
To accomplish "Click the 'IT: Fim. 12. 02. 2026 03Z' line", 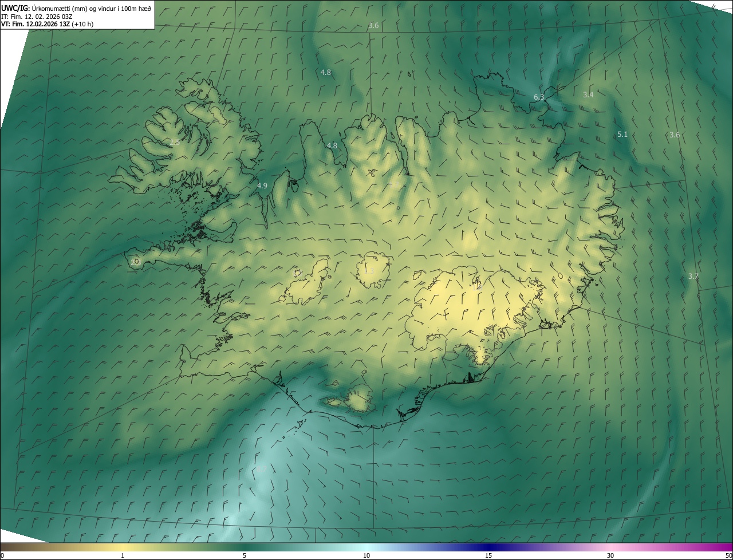I will 37,17.
